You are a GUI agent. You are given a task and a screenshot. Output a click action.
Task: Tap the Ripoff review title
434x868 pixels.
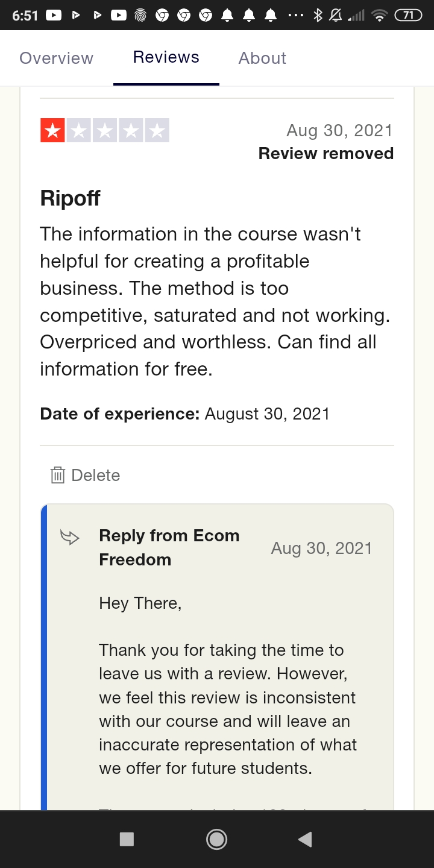[70, 198]
